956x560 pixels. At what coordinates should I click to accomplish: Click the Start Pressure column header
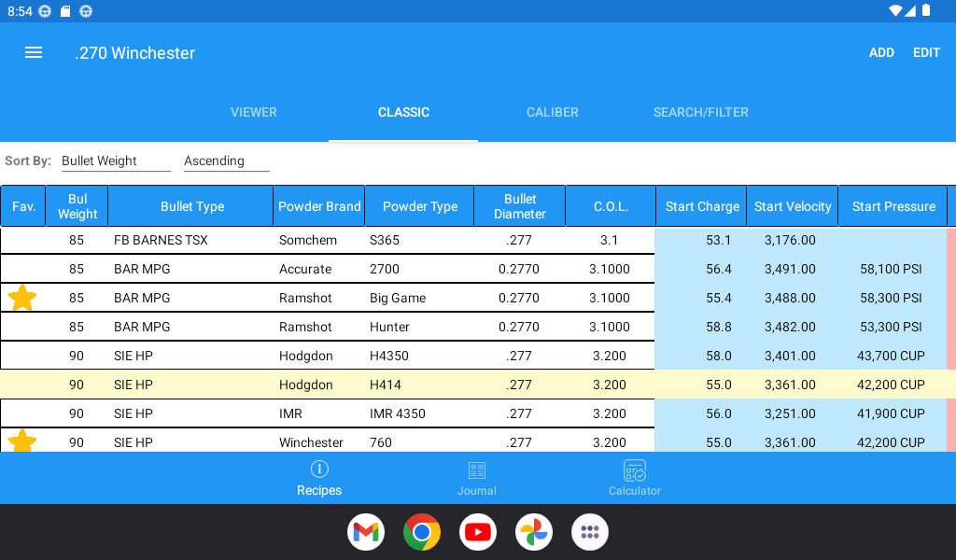(893, 206)
